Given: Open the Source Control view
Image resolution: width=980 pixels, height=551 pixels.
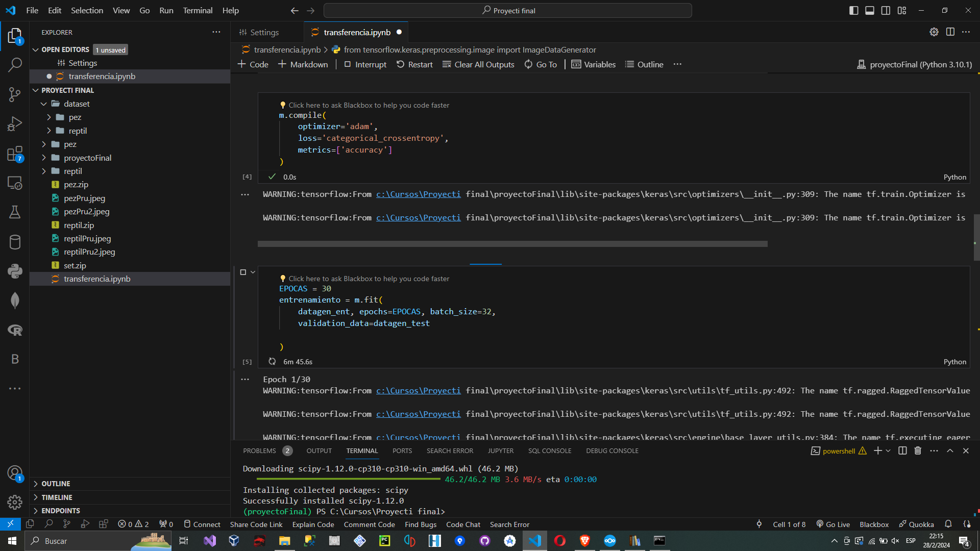Looking at the screenshot, I should [x=15, y=94].
